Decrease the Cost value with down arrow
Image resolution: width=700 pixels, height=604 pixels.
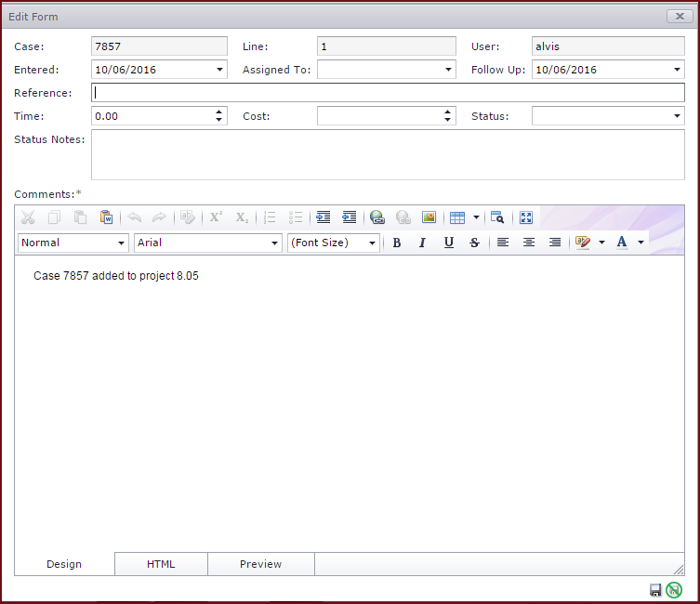[x=447, y=120]
